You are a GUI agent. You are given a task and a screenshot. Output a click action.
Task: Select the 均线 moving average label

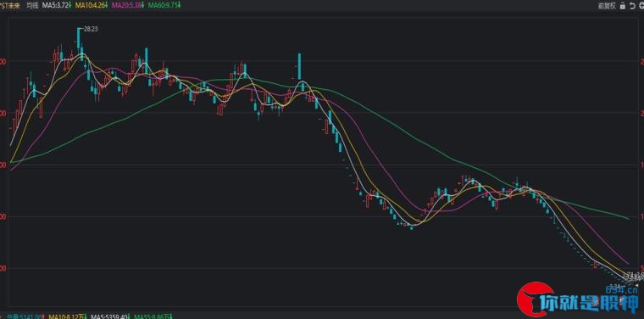32,6
